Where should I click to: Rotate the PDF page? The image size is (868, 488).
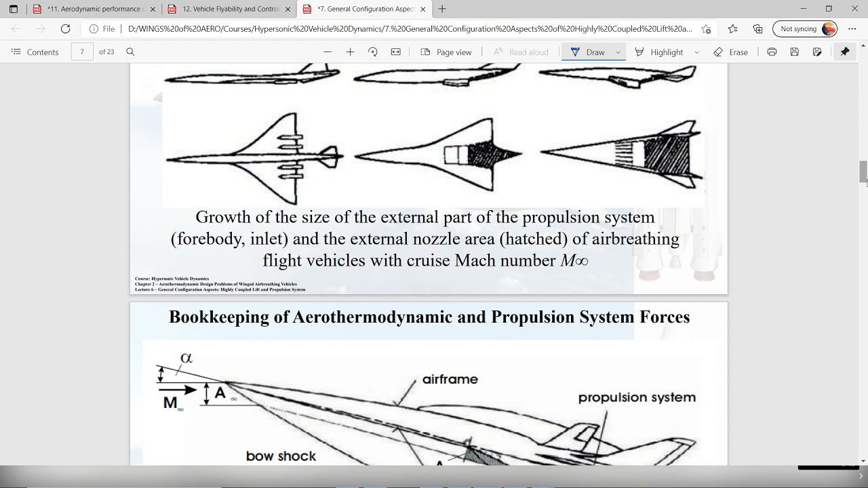coord(373,52)
